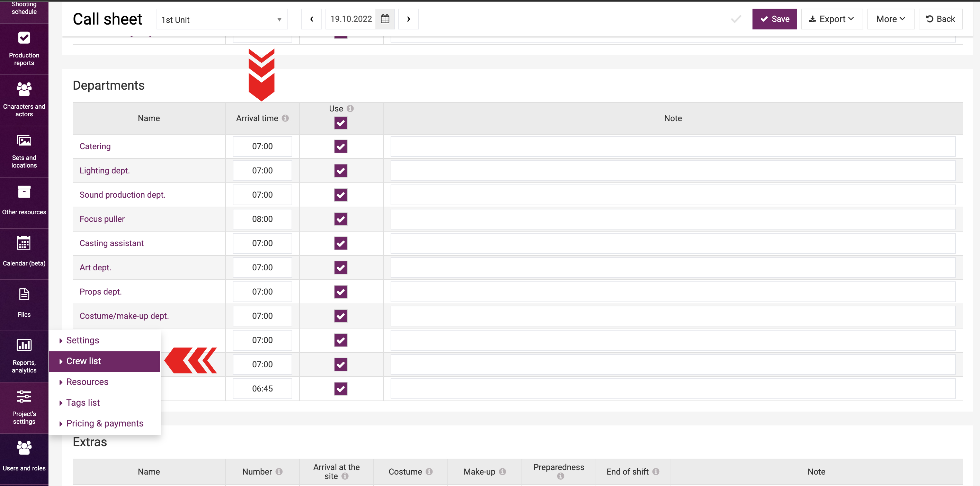Image resolution: width=980 pixels, height=486 pixels.
Task: Click the Art dept. note field
Action: [x=672, y=268]
